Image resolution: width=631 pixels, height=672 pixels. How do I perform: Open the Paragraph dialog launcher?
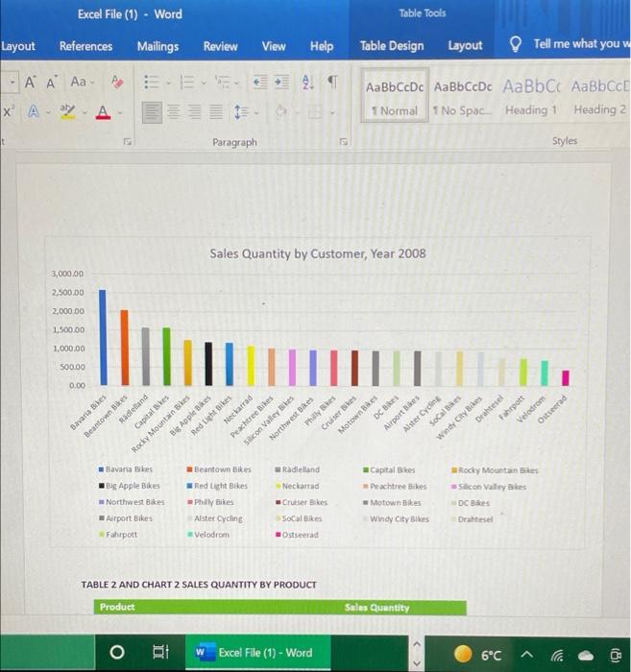344,141
